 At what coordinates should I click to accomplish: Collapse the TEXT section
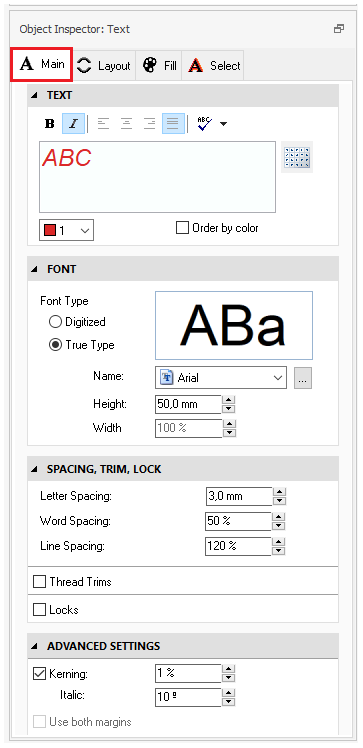[x=34, y=96]
